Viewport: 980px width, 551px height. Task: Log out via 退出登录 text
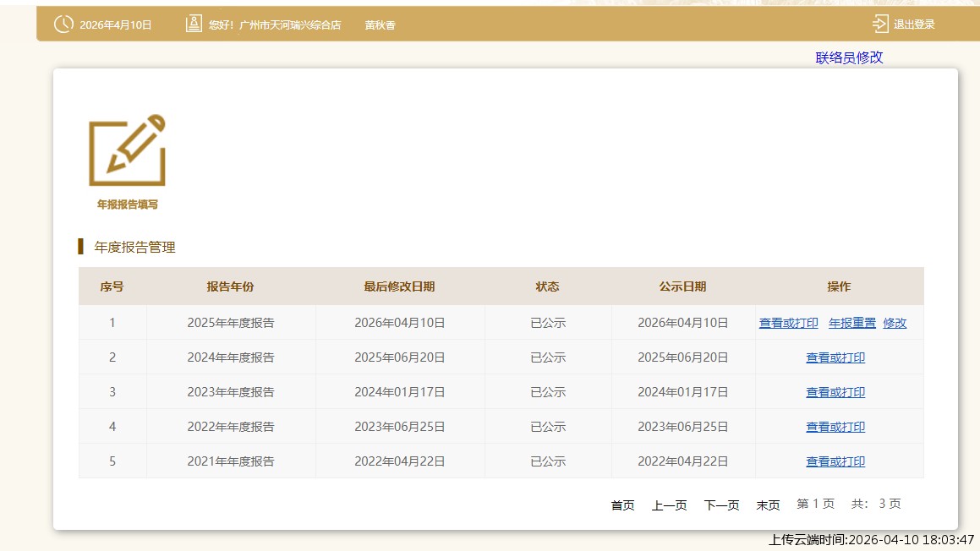click(914, 25)
